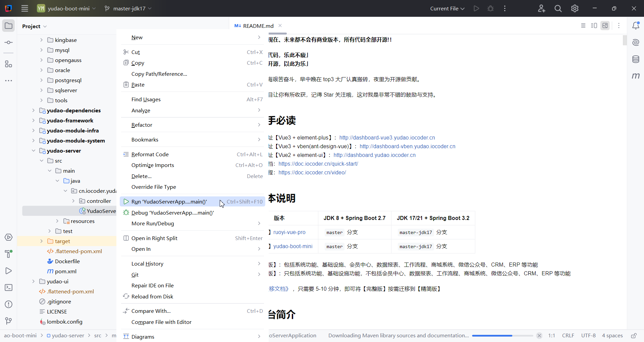Switch README to editor and preview view
Image resolution: width=644 pixels, height=342 pixels.
(594, 26)
